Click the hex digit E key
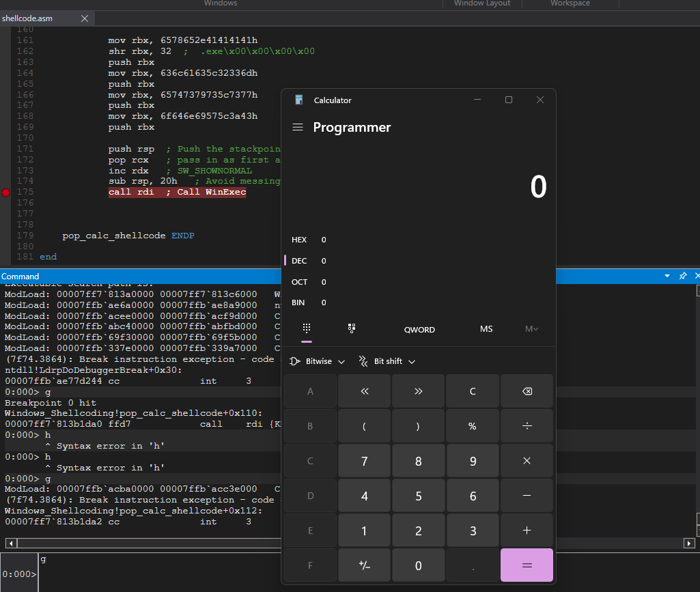Viewport: 700px width, 592px height. tap(310, 531)
